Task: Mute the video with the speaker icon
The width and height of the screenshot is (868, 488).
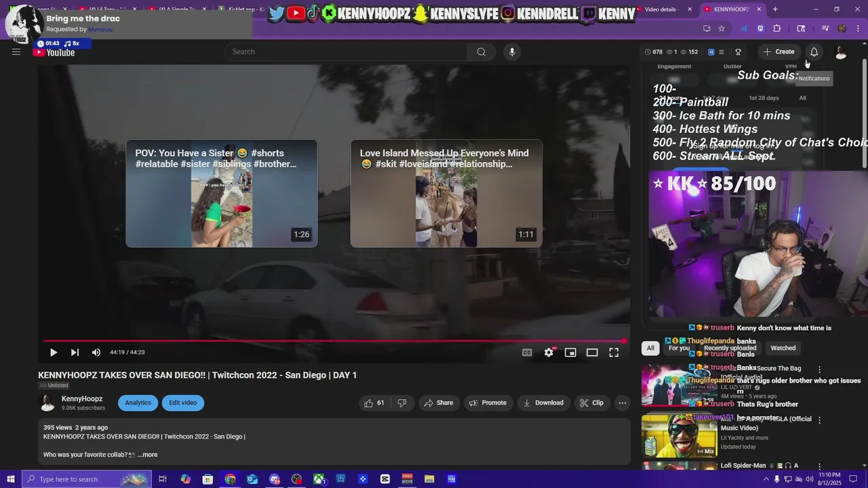Action: click(96, 352)
